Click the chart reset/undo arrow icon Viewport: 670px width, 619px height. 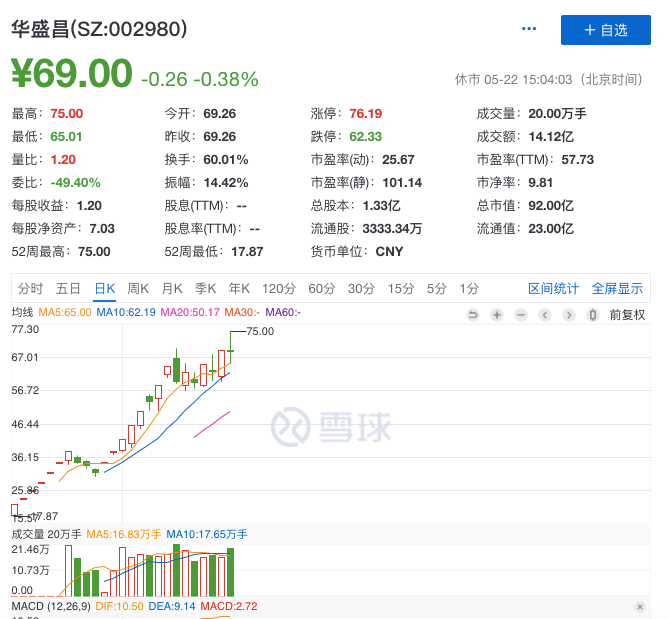pyautogui.click(x=473, y=315)
